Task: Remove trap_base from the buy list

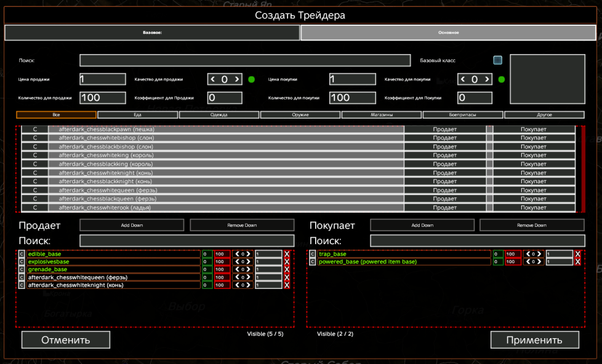Action: [577, 254]
